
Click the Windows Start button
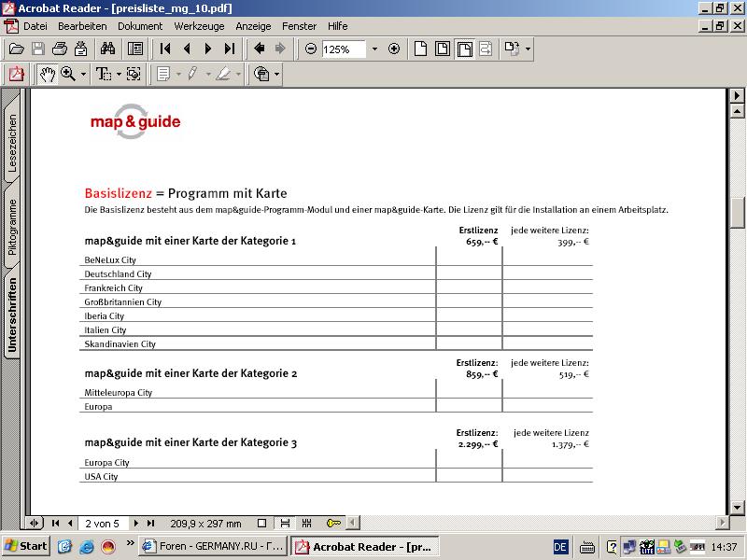26,546
